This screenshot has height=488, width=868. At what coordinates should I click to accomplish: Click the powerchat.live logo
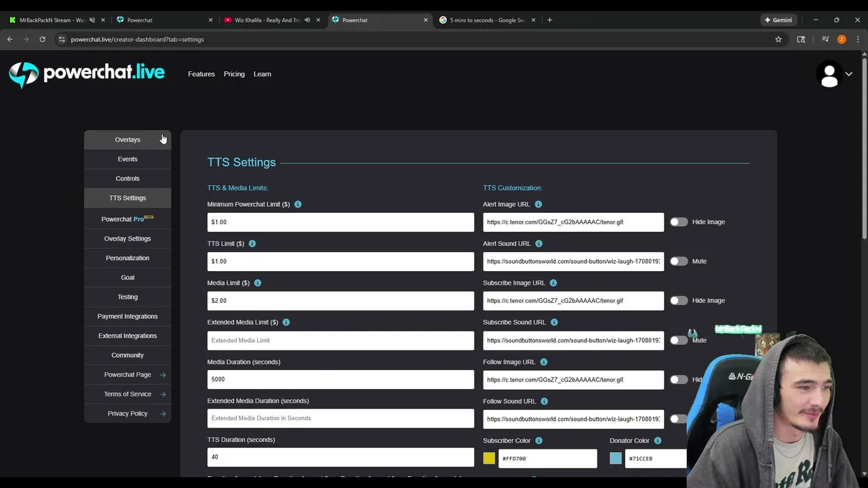(x=87, y=74)
